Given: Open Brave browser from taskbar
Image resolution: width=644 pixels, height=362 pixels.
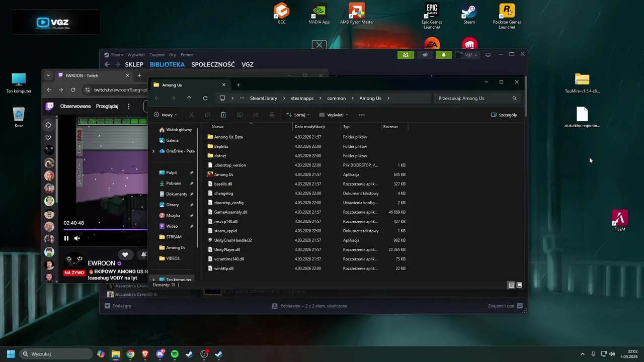Looking at the screenshot, I should 145,354.
